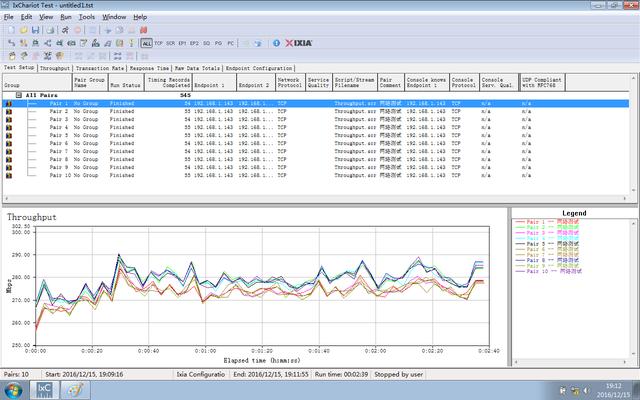This screenshot has width=640, height=400.
Task: Select the Pair 5 row
Action: click(58, 135)
